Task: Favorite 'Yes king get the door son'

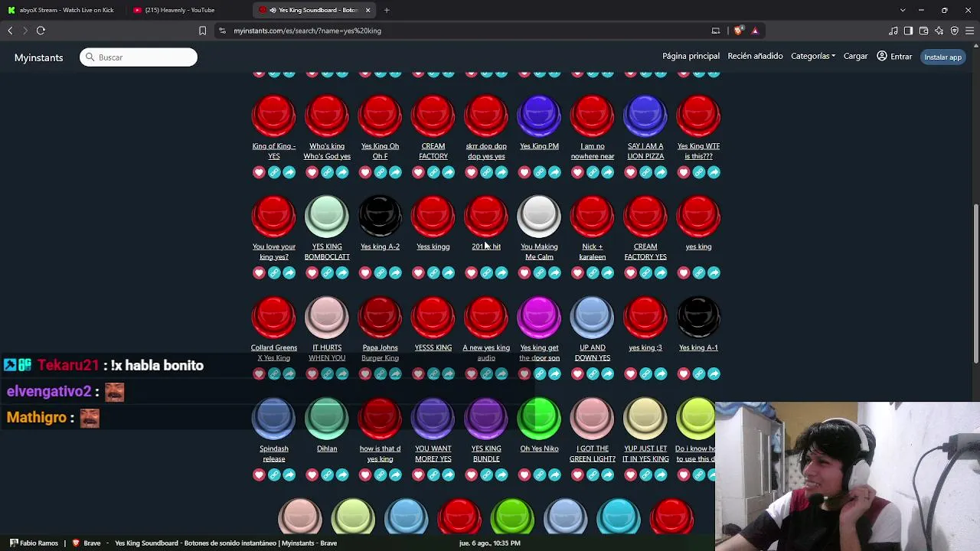Action: click(x=524, y=373)
